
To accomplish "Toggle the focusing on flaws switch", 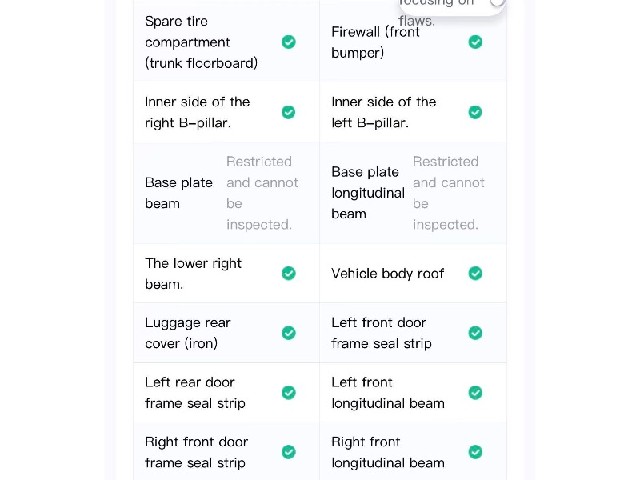I will [497, 2].
